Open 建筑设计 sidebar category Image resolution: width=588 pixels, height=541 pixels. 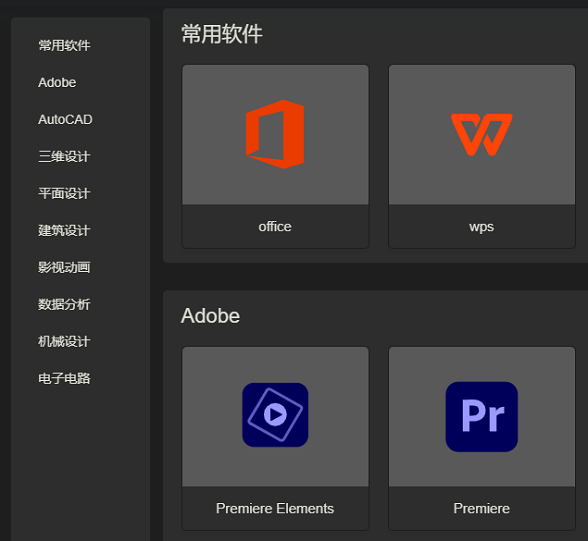(x=64, y=231)
